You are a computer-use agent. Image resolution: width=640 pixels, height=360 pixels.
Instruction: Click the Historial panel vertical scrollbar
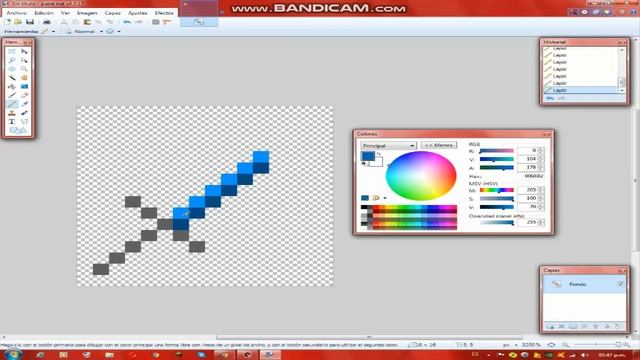[x=622, y=70]
